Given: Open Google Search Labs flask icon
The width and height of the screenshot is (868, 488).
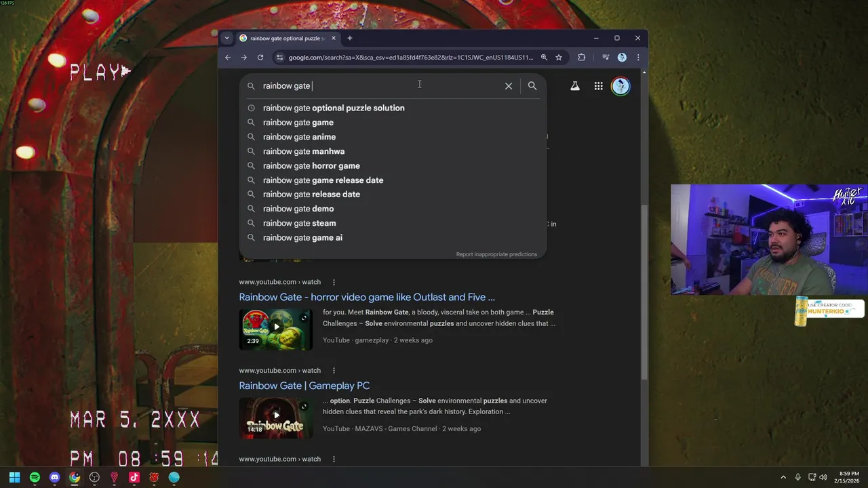Looking at the screenshot, I should coord(575,86).
